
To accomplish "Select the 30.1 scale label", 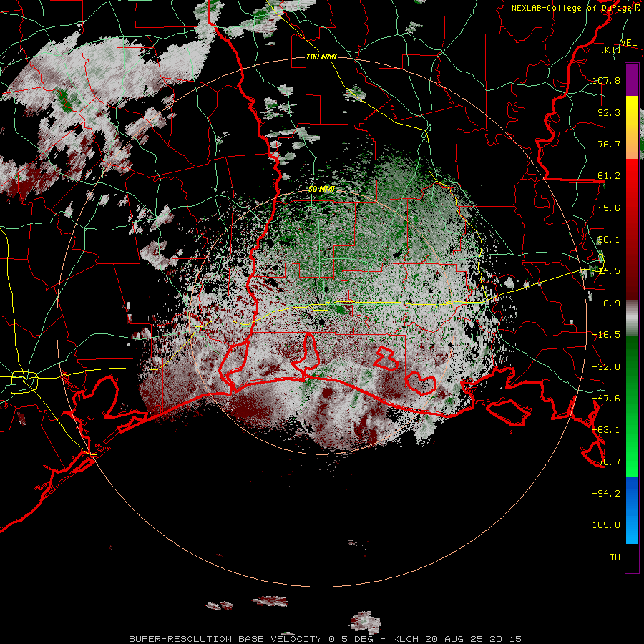I will coord(609,240).
